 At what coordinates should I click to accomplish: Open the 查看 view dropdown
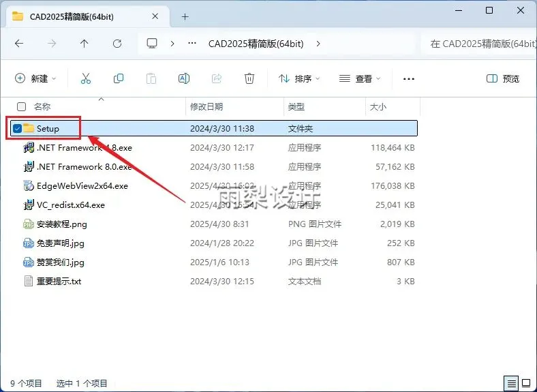pyautogui.click(x=360, y=78)
